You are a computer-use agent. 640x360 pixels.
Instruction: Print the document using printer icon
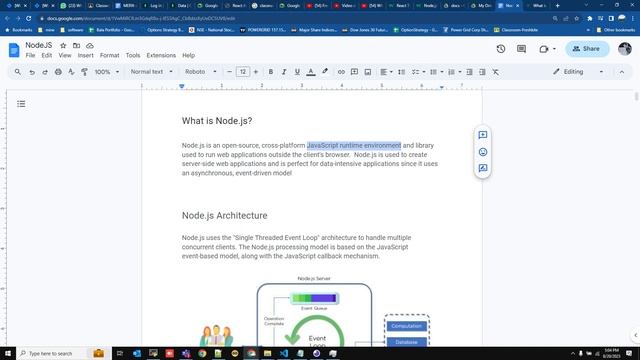pos(58,72)
